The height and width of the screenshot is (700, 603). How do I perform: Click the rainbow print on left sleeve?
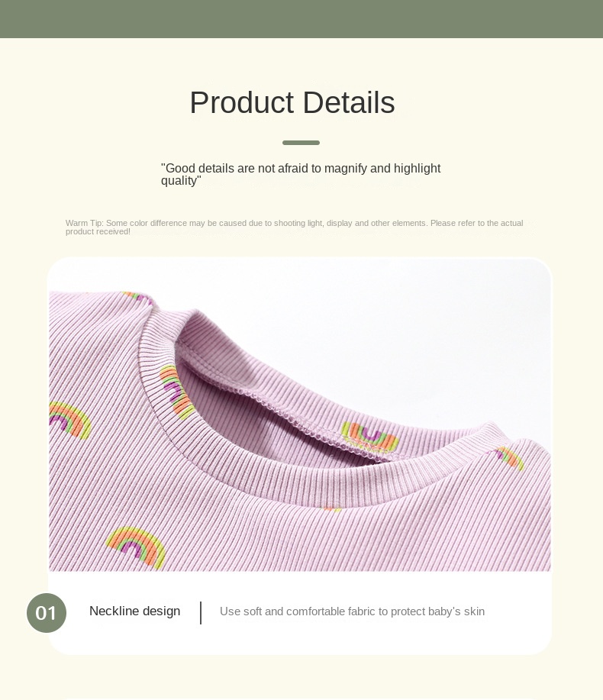coord(69,419)
